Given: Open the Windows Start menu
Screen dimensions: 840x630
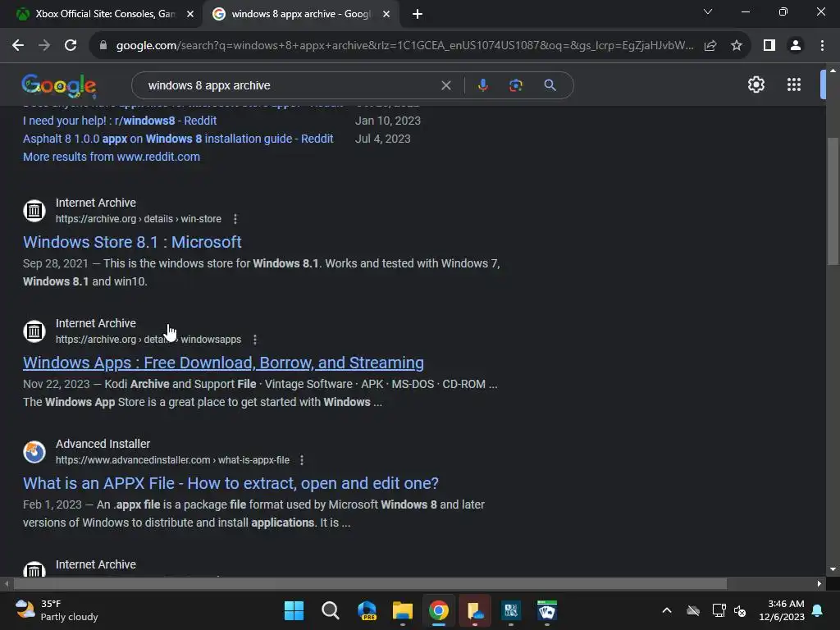Looking at the screenshot, I should pos(294,610).
